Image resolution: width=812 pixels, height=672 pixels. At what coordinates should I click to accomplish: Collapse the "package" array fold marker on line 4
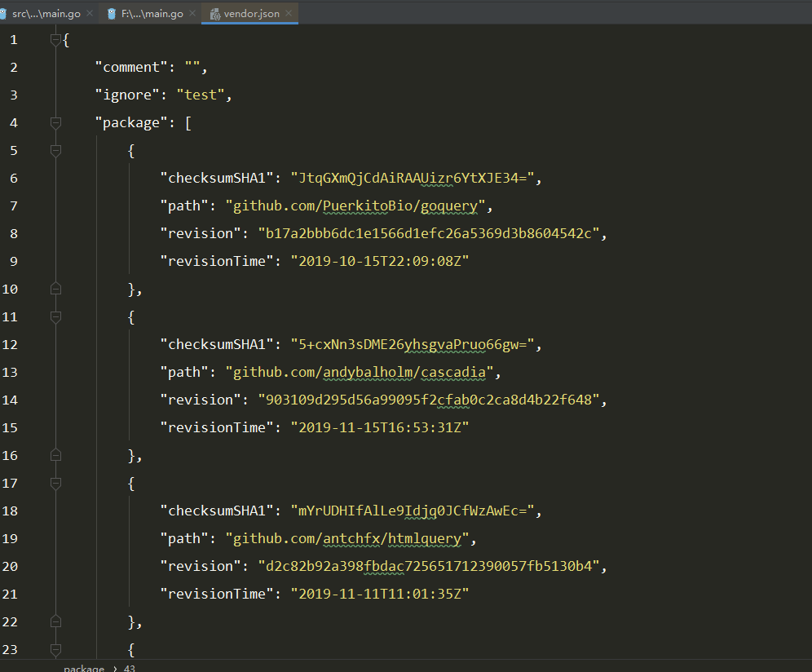click(x=55, y=123)
